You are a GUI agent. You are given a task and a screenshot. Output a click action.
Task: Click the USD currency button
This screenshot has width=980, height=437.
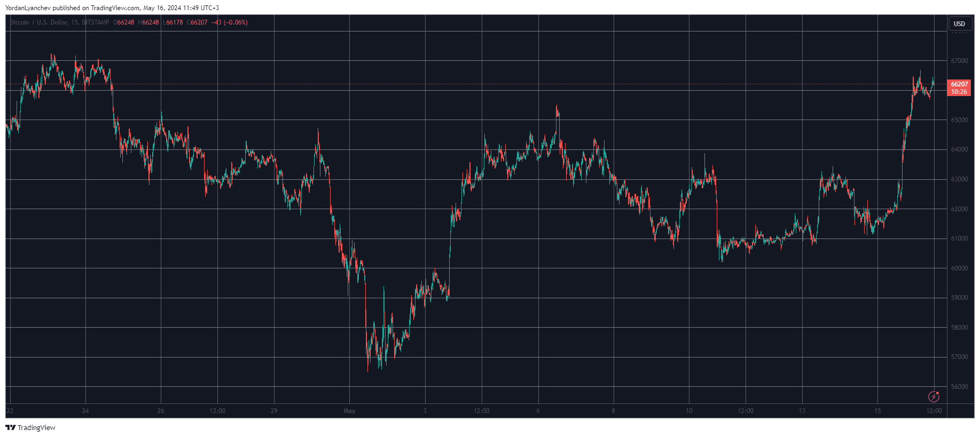959,23
